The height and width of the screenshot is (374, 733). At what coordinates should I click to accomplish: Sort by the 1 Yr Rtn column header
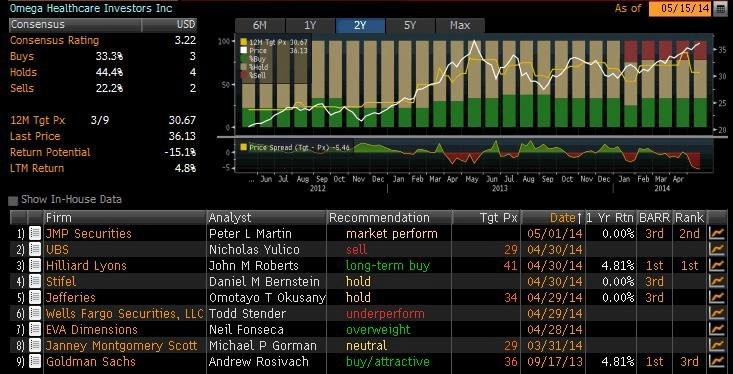[611, 217]
